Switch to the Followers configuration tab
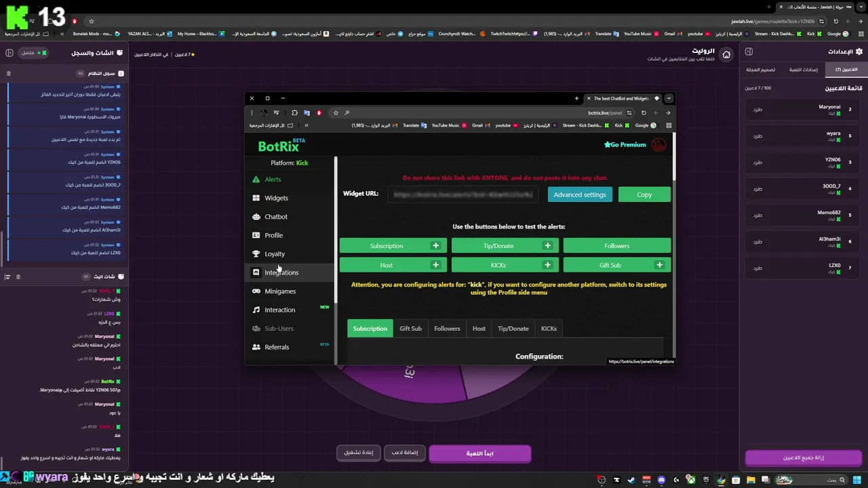868x488 pixels. coord(447,329)
